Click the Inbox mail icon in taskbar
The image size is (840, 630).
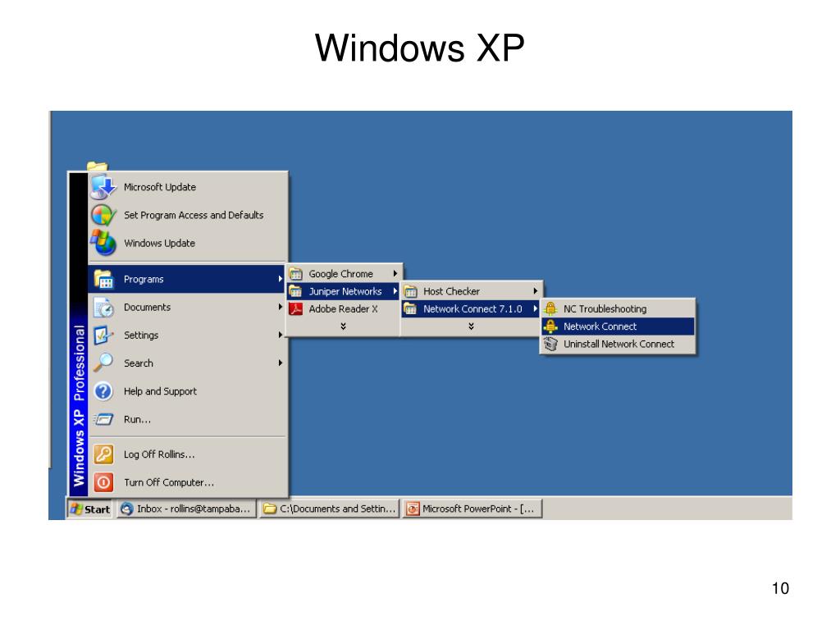(x=127, y=509)
